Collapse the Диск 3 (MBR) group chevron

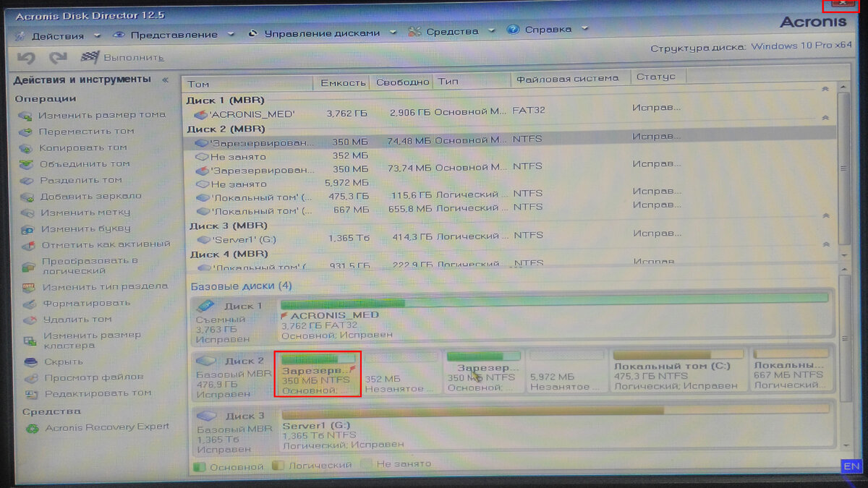pos(825,215)
